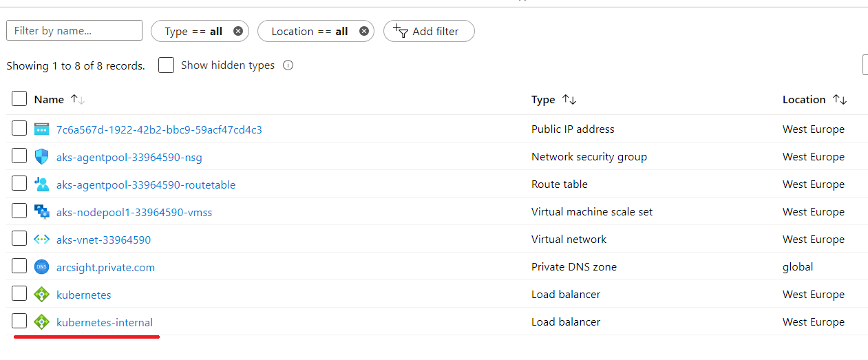Click the virtual machine scale set icon
The image size is (868, 360).
[42, 212]
